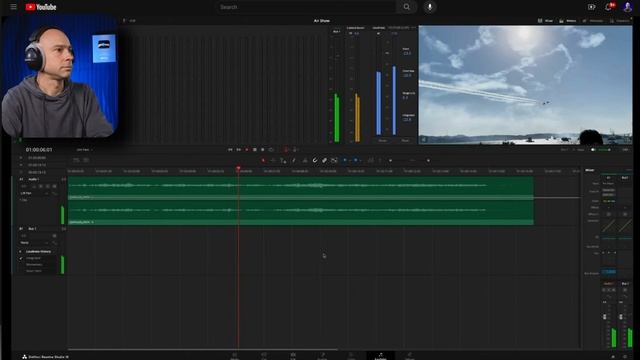The image size is (640, 360).
Task: Switch to the Media page tab
Action: click(235, 356)
